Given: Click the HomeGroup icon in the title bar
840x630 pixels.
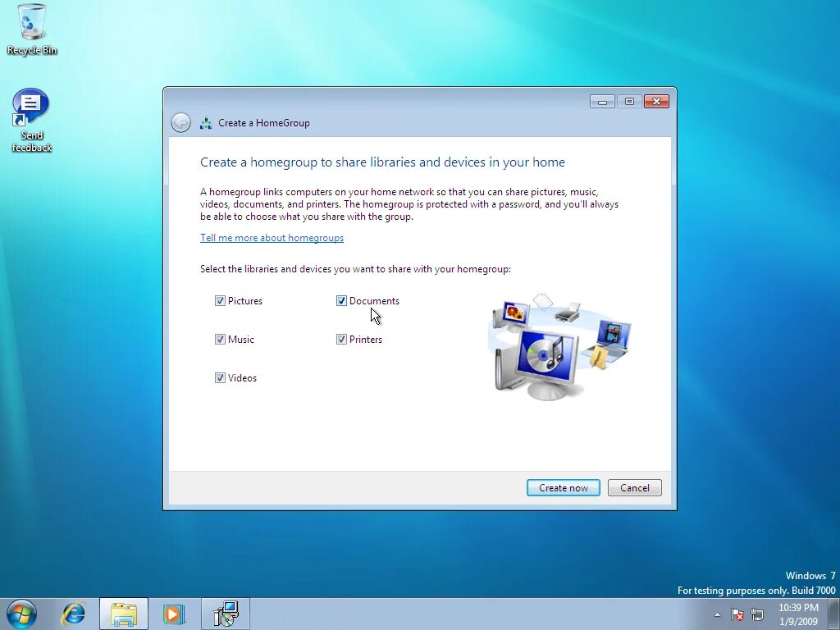Looking at the screenshot, I should [206, 123].
